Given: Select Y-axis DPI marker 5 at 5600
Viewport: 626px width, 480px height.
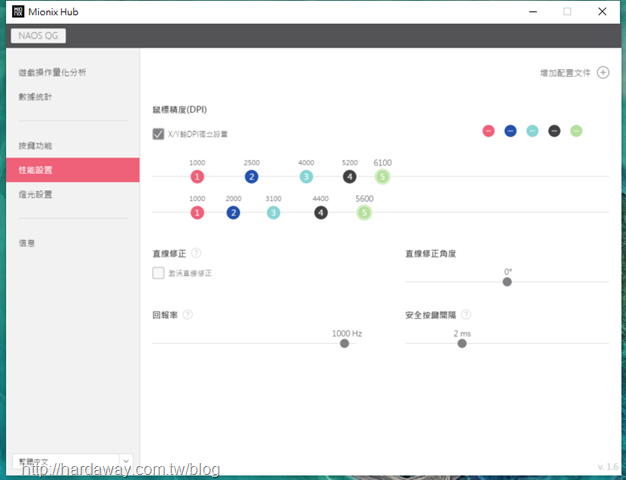Looking at the screenshot, I should [x=364, y=212].
